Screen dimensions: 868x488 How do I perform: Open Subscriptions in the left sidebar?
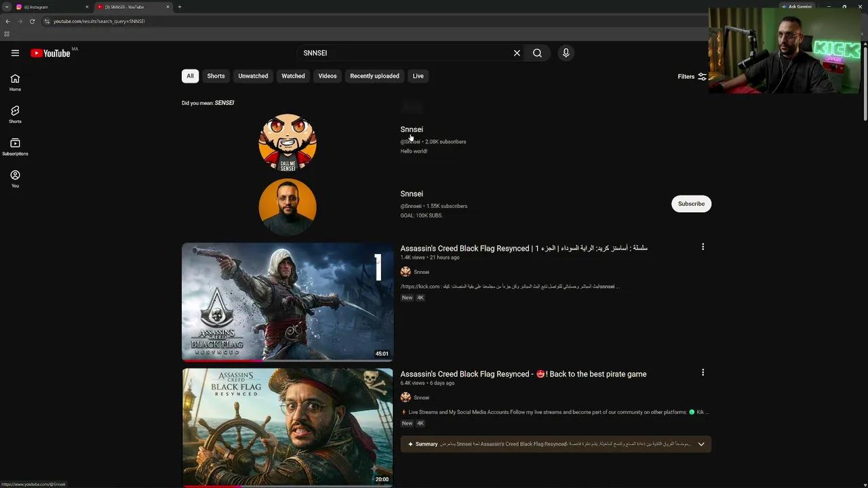coord(15,146)
